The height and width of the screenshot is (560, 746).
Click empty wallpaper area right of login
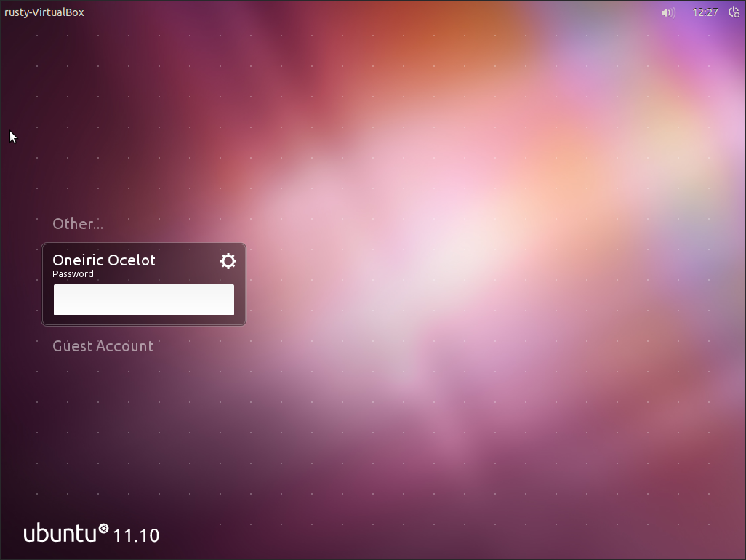(473, 291)
